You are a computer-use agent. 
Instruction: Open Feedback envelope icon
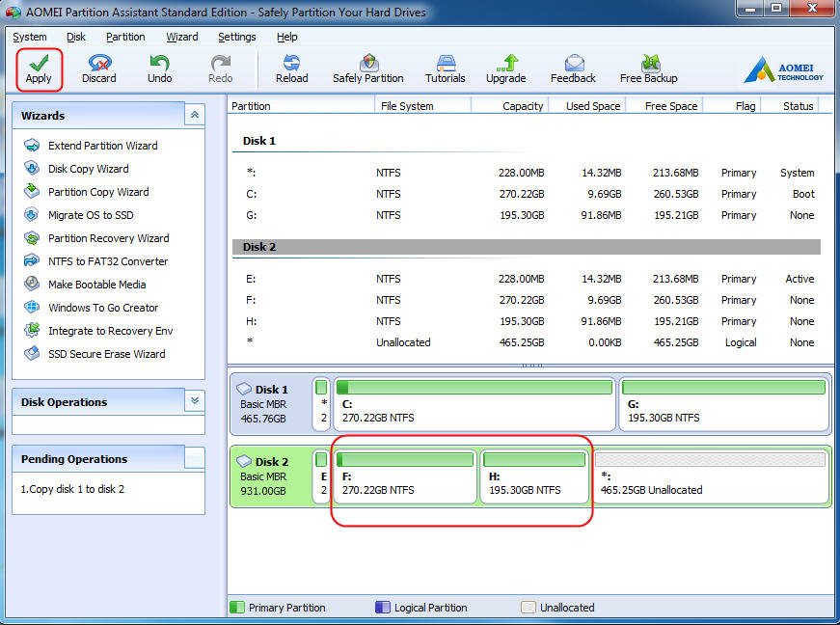(x=573, y=63)
